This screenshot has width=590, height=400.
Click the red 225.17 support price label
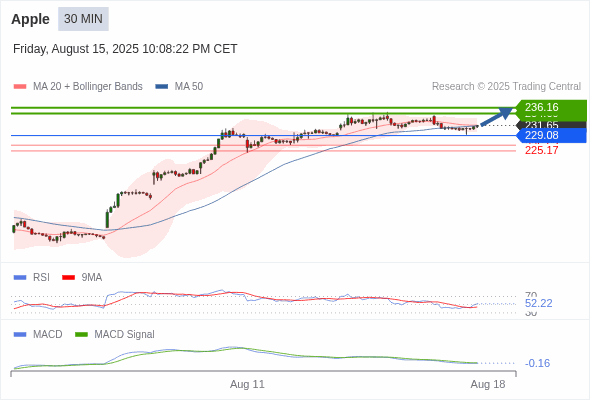pos(541,151)
